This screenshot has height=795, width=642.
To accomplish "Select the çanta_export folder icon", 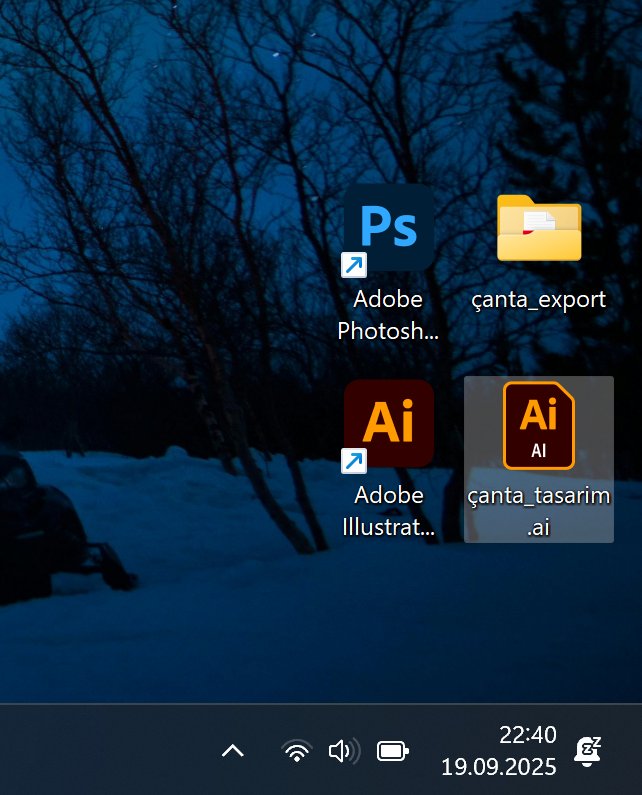I will 539,228.
